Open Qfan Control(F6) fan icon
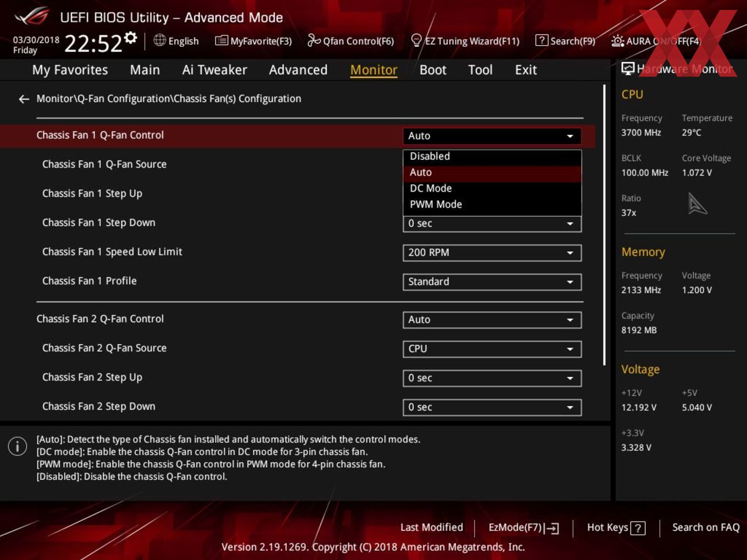Screen dimensions: 747x560 click(314, 40)
